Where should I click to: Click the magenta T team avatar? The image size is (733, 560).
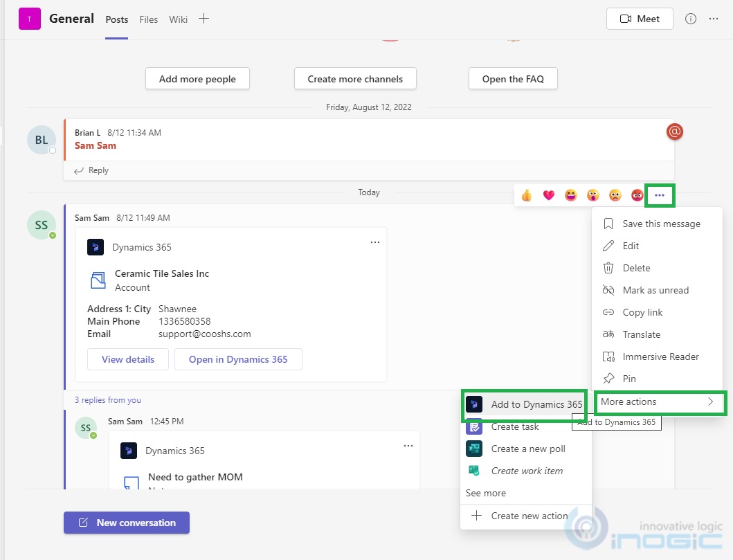coord(30,19)
